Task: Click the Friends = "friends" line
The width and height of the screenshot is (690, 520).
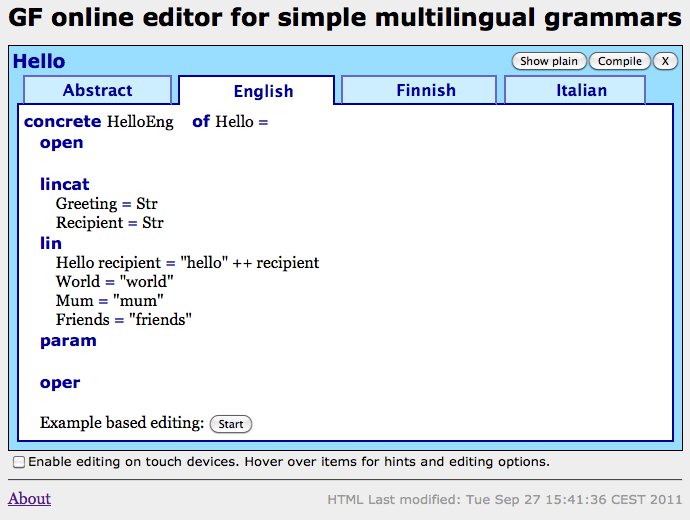Action: click(123, 320)
